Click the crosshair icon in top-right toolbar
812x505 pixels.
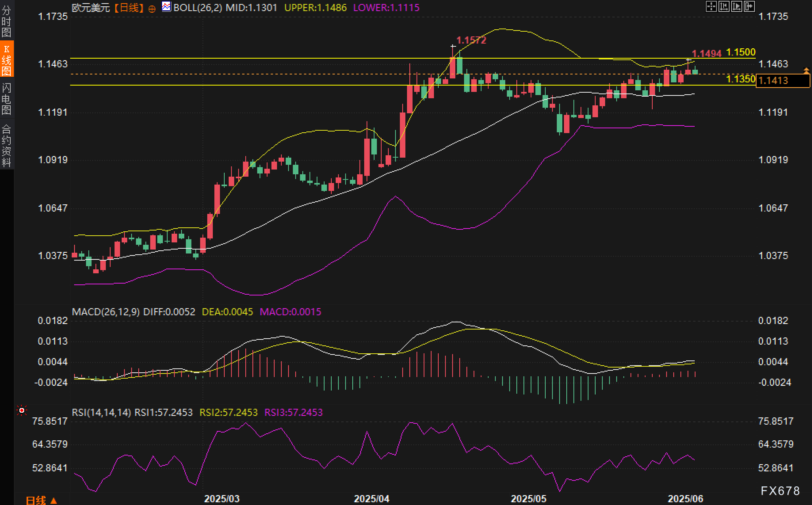[711, 6]
